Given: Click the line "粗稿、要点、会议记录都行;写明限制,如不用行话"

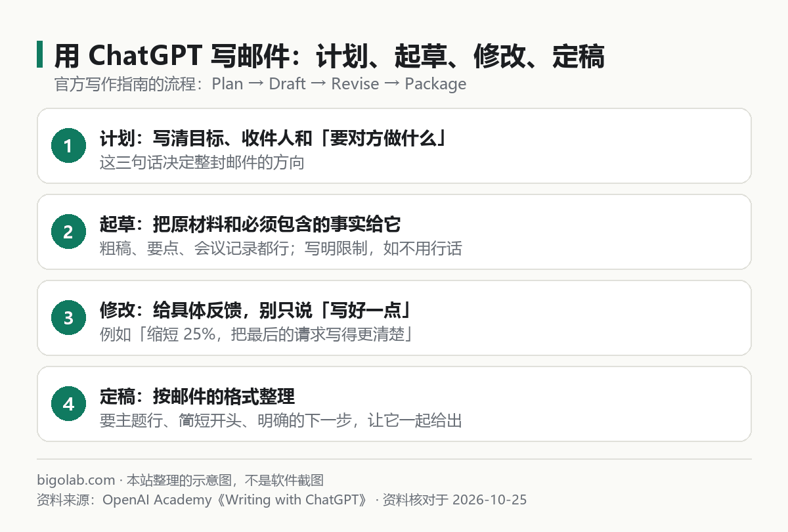Looking at the screenshot, I should 281,248.
